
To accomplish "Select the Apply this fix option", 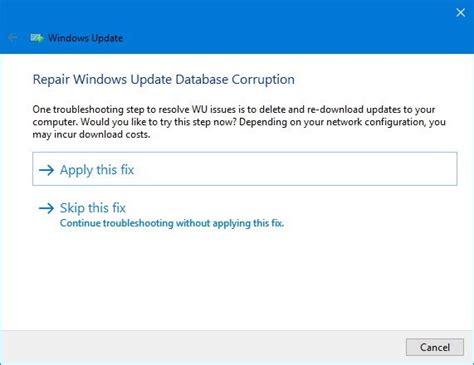I will (245, 169).
